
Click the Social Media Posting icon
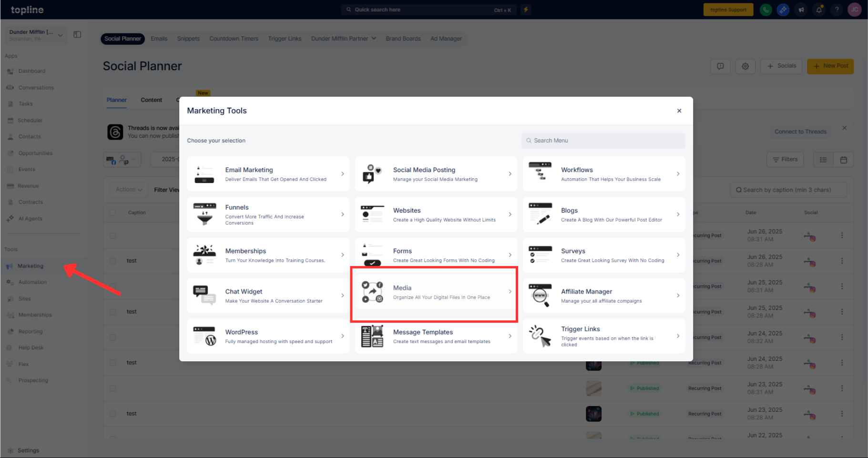(372, 174)
